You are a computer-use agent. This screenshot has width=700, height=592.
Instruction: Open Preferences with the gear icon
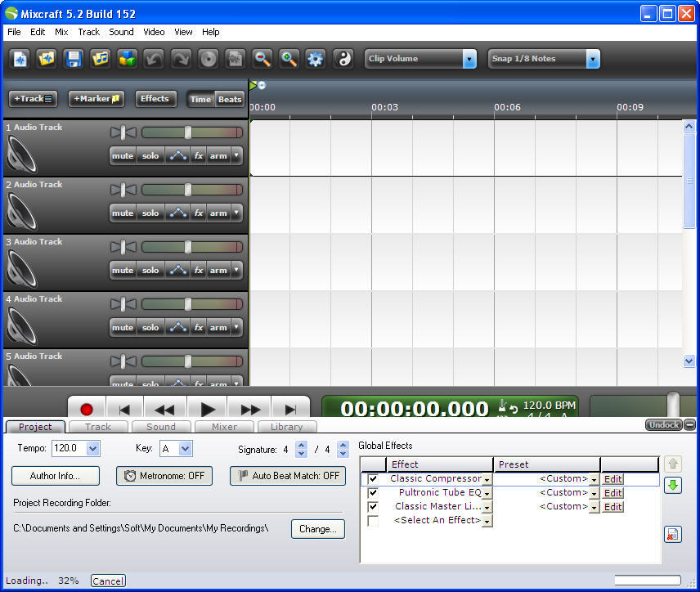315,59
